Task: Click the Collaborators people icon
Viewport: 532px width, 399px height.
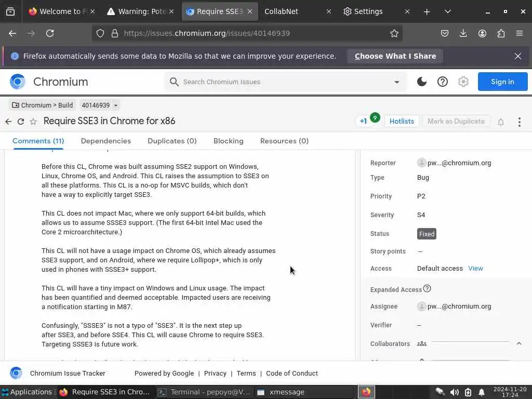Action: pos(422,344)
